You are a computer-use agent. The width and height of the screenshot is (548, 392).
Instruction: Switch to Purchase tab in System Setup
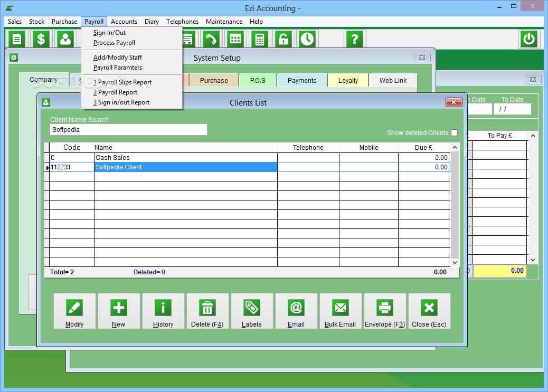(214, 80)
